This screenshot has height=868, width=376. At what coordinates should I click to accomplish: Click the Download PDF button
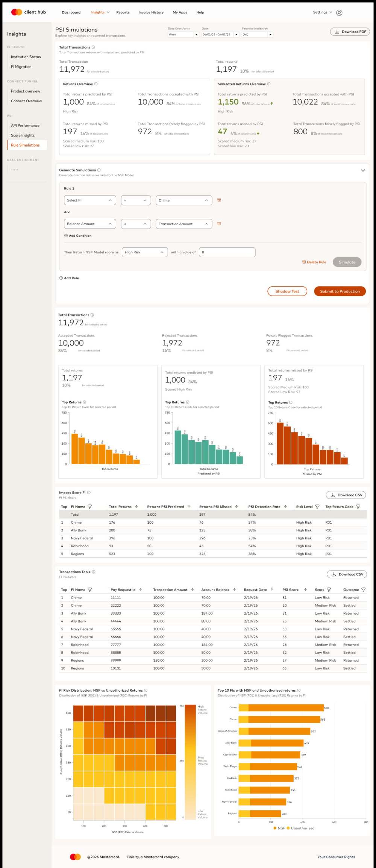point(350,32)
